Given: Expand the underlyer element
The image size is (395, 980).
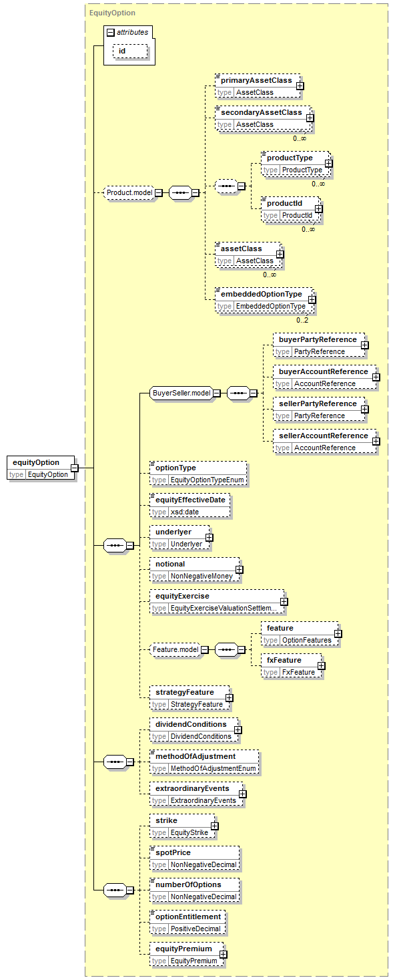Looking at the screenshot, I should coord(209,537).
